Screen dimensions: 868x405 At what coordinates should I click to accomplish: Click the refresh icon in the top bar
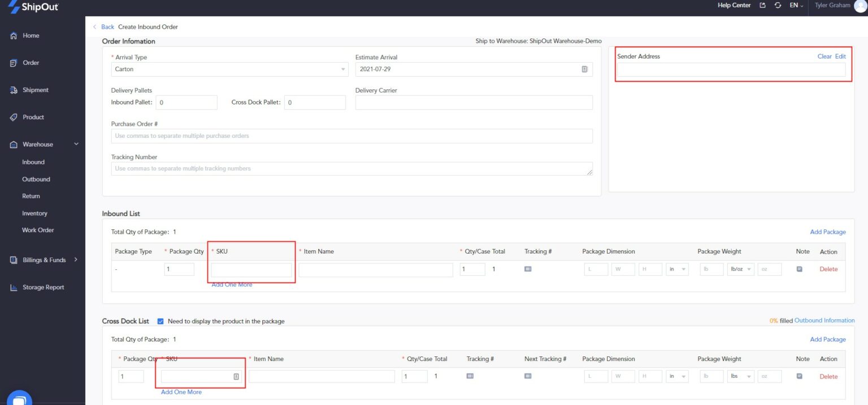tap(778, 5)
